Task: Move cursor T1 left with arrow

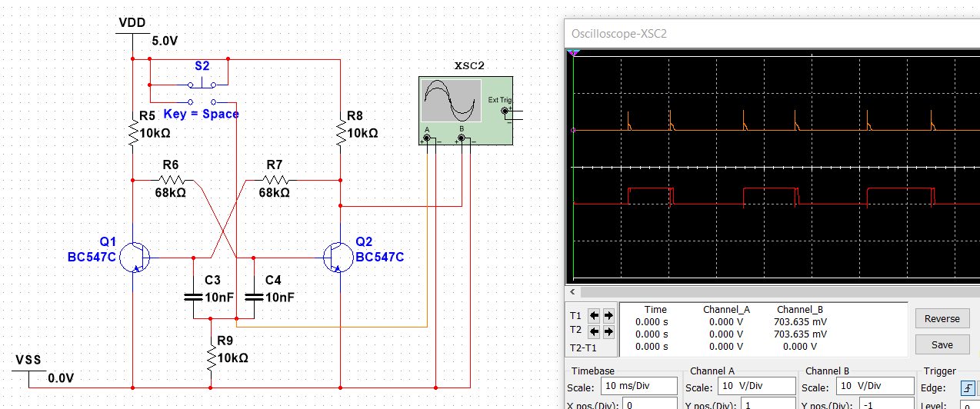Action: (x=593, y=315)
